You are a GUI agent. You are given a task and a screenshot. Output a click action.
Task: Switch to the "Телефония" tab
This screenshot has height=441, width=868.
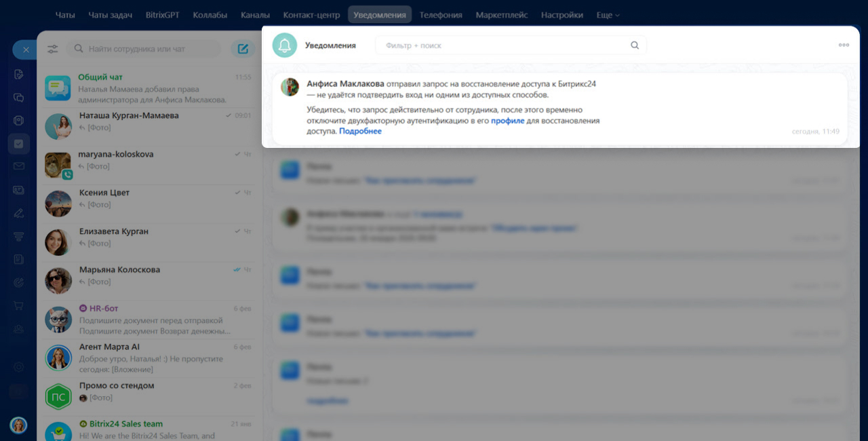441,15
